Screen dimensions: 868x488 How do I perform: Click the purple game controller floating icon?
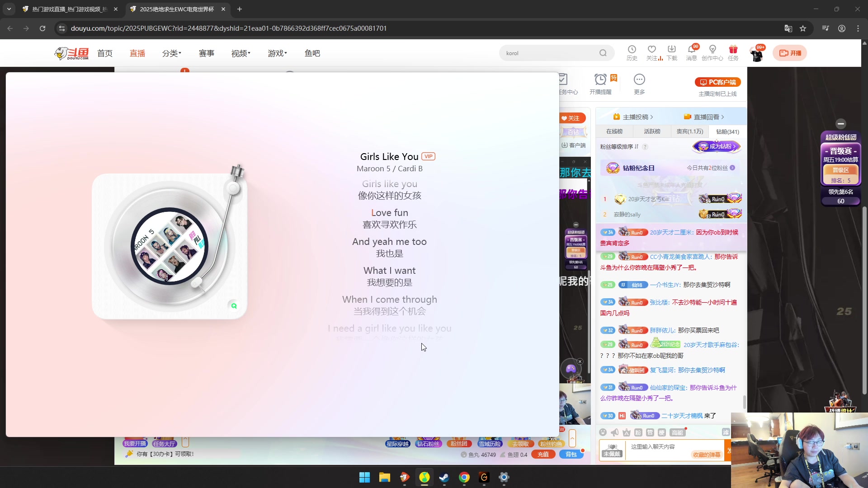tap(571, 369)
